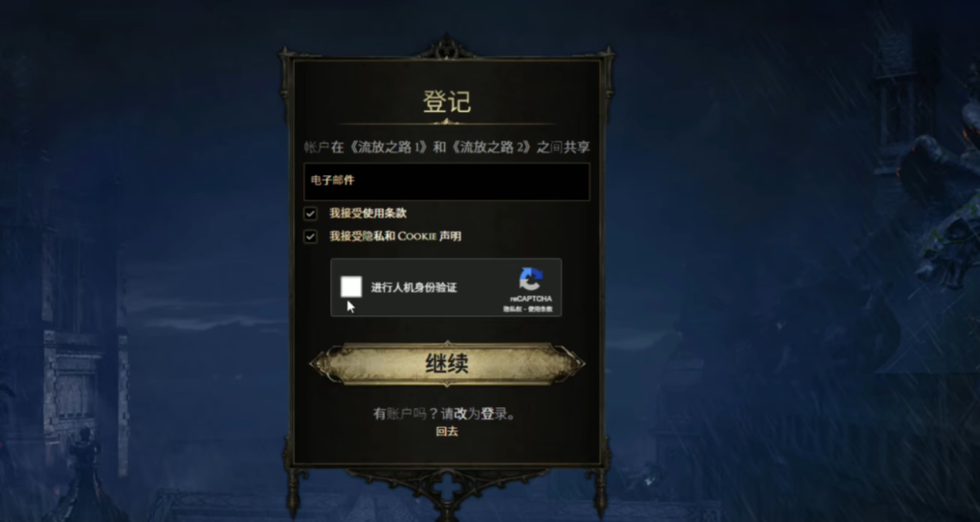Image resolution: width=980 pixels, height=522 pixels.
Task: Click the 进行人机身份验证 label
Action: (x=413, y=287)
